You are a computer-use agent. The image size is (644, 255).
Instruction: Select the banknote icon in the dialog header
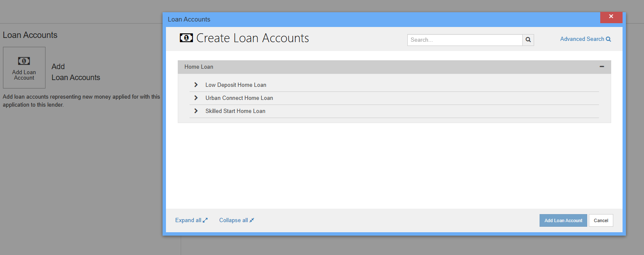186,38
